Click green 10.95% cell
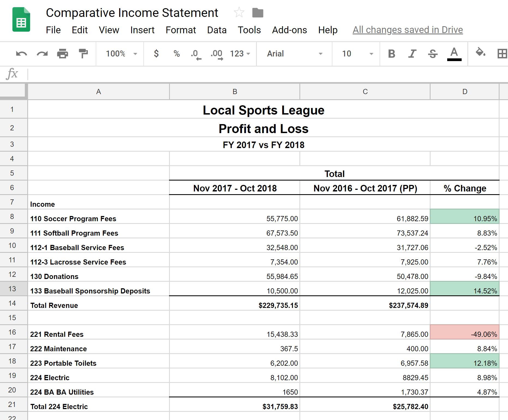Viewport: 508px width, 420px height. (x=465, y=217)
